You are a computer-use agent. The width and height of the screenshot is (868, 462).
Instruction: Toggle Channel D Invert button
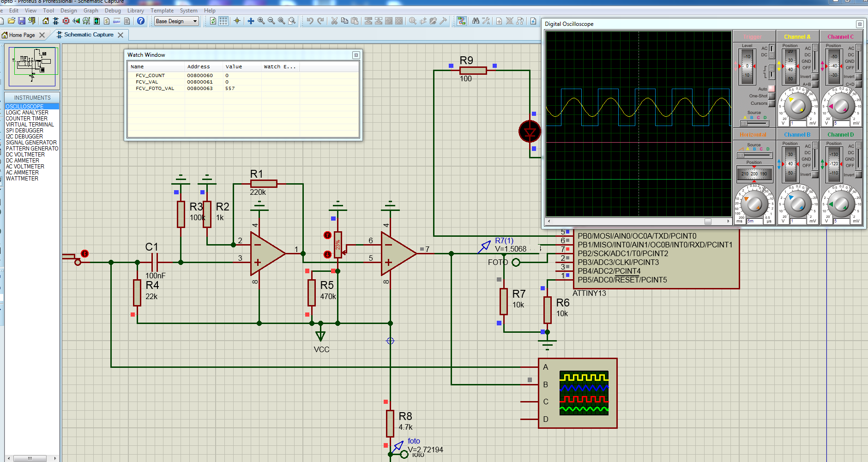pos(858,174)
